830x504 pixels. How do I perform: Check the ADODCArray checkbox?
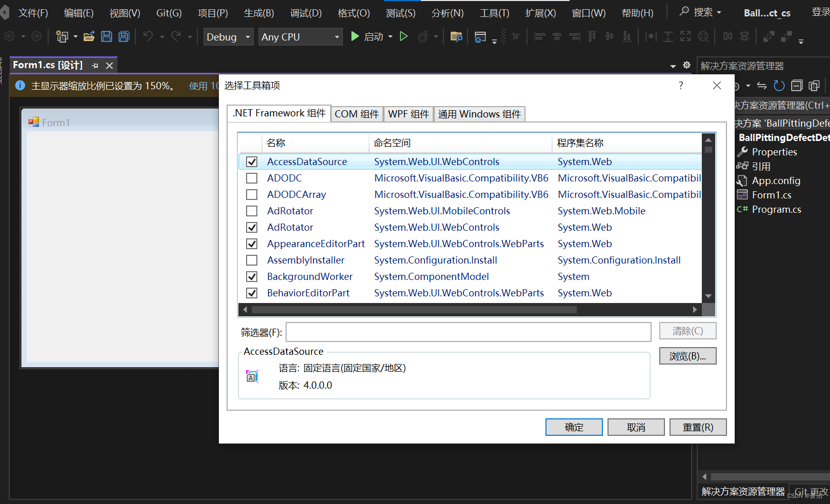[252, 194]
